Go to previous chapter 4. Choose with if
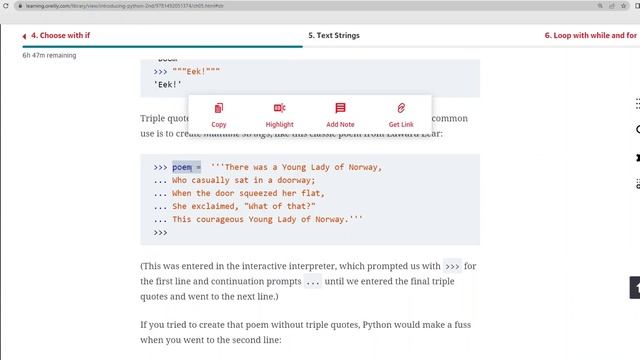 pyautogui.click(x=56, y=36)
